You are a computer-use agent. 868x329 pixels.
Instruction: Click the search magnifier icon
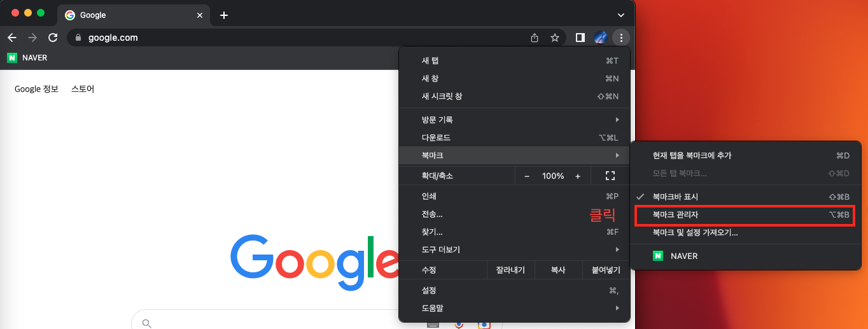pyautogui.click(x=147, y=323)
